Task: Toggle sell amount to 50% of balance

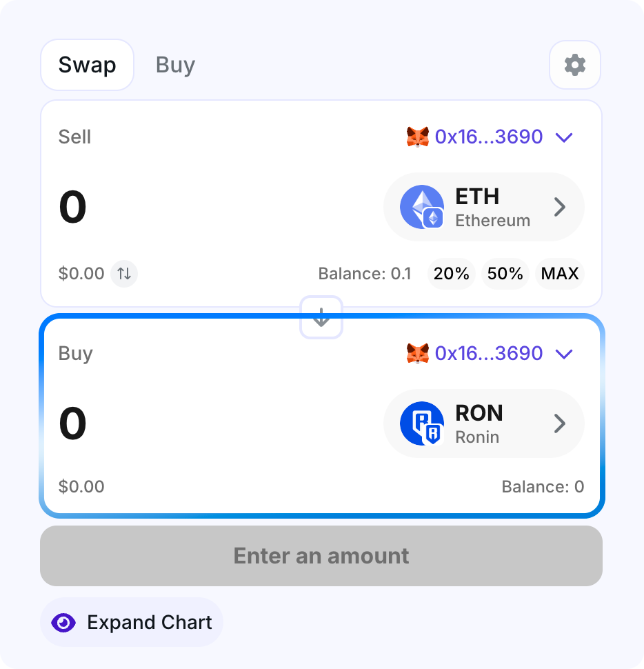Action: click(505, 273)
